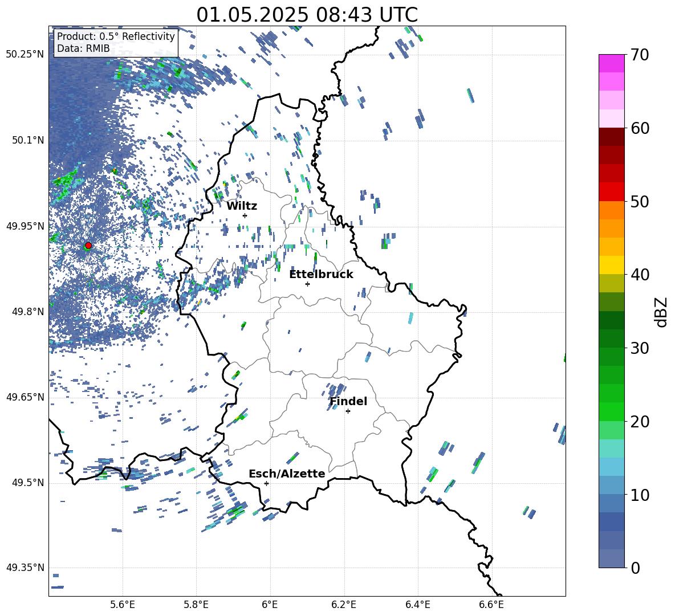Click the Esch/Alzette station cross marker
This screenshot has width=675, height=616.
266,483
